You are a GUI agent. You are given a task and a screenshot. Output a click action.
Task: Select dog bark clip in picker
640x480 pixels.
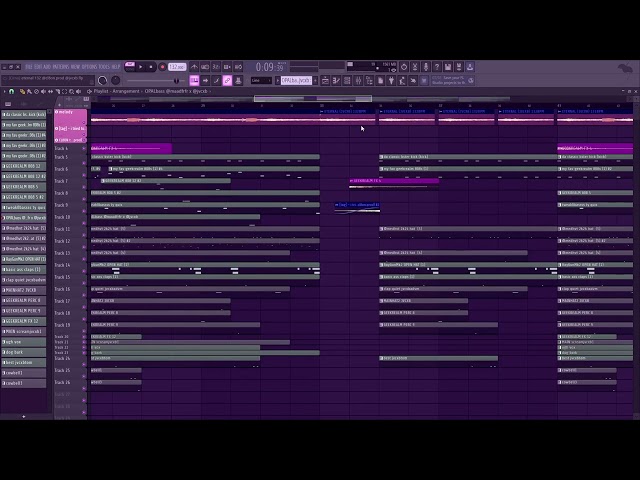coord(24,352)
